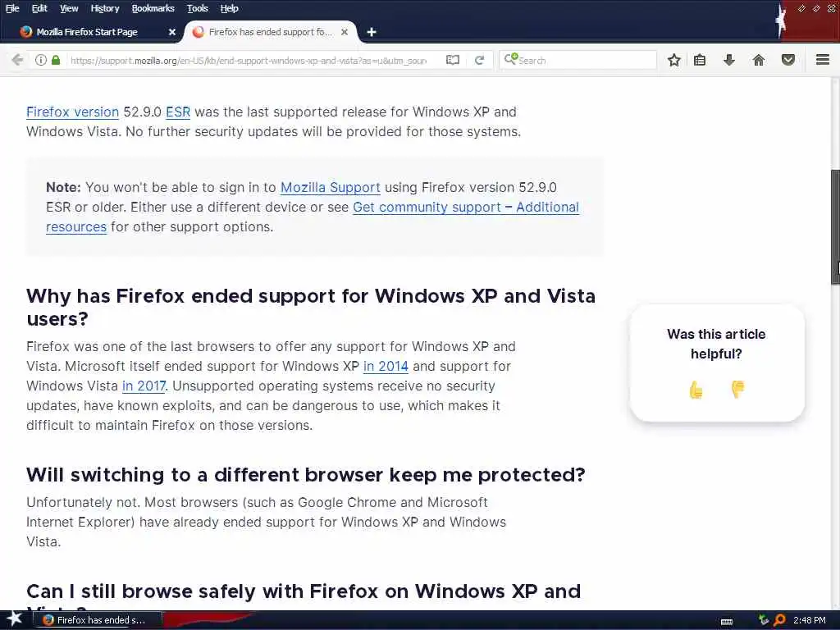Go back with the back arrow button

tap(17, 60)
